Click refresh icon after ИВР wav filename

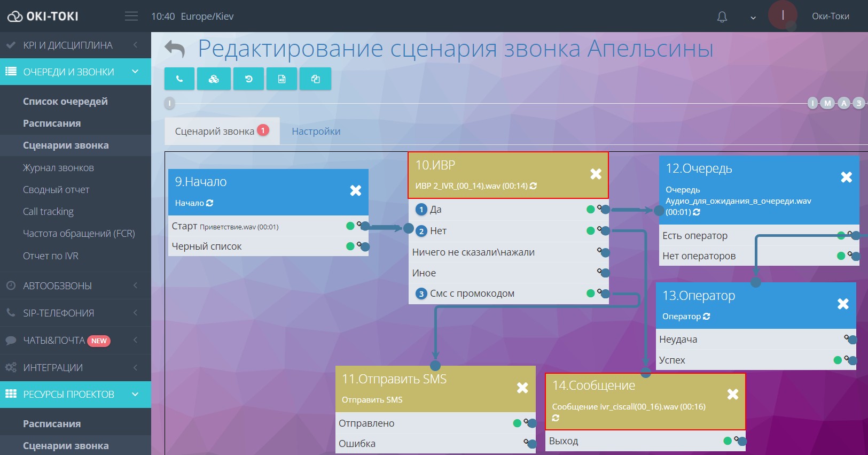point(533,186)
